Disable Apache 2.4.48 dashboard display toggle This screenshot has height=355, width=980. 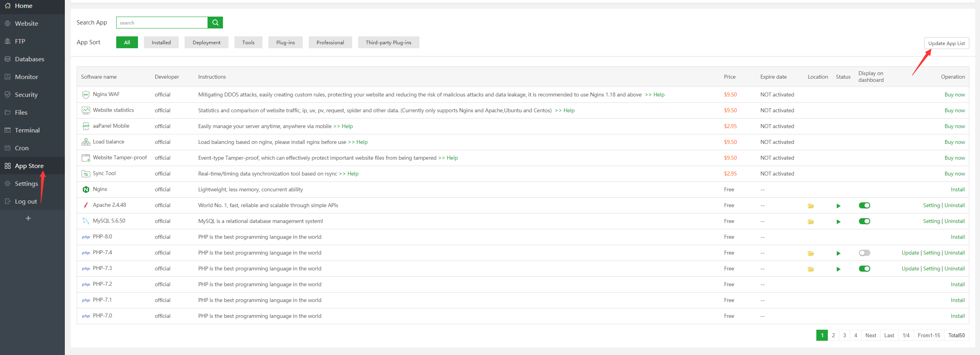point(864,205)
